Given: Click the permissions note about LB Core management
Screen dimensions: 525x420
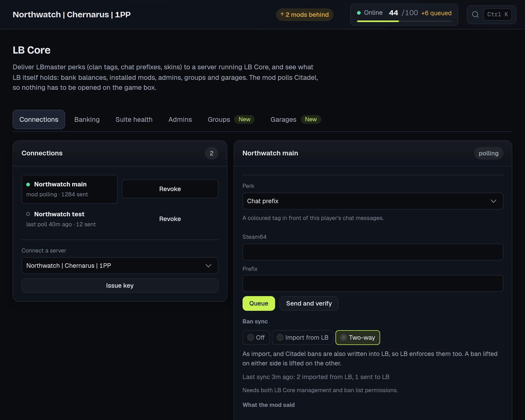Looking at the screenshot, I should click(320, 390).
